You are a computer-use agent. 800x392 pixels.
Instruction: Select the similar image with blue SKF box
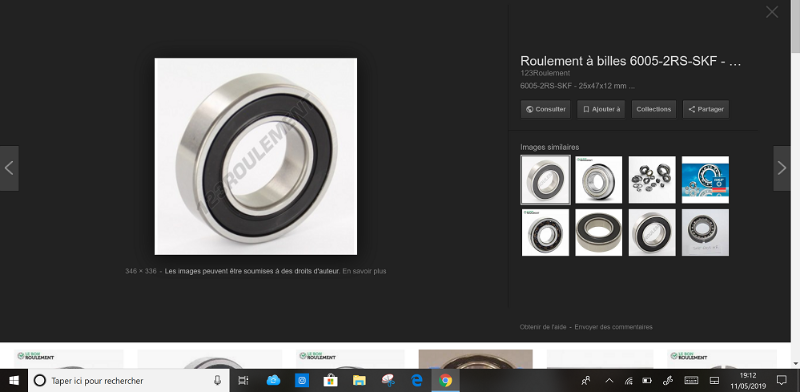tap(705, 180)
